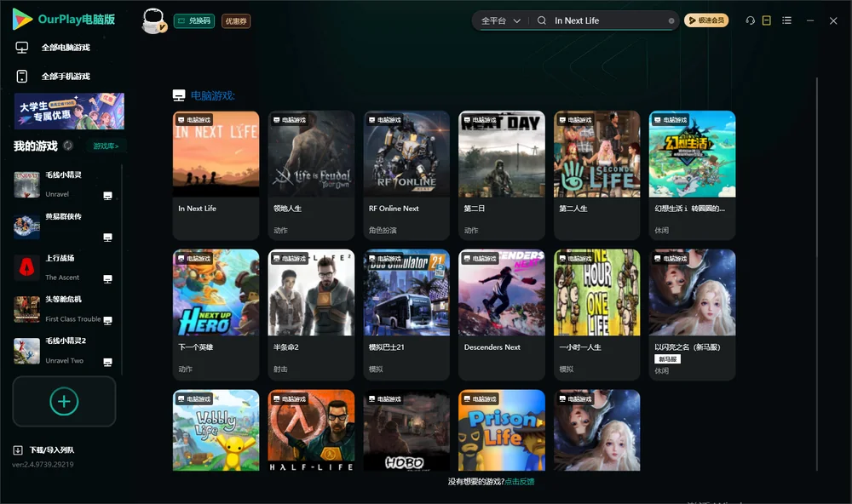
Task: Add a game with the plus button
Action: tap(64, 401)
